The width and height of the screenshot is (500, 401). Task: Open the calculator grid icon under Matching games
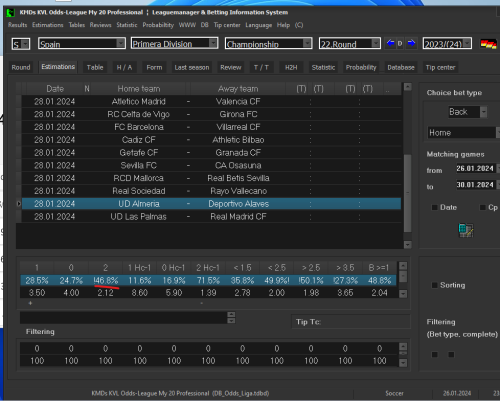click(x=466, y=230)
